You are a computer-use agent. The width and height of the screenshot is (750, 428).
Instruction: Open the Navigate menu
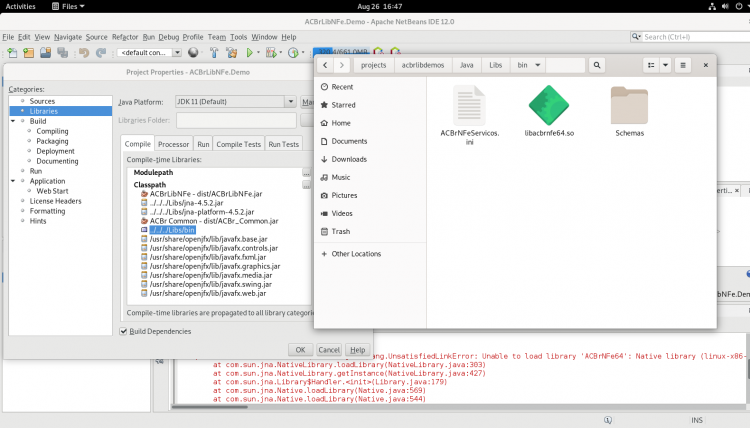67,37
